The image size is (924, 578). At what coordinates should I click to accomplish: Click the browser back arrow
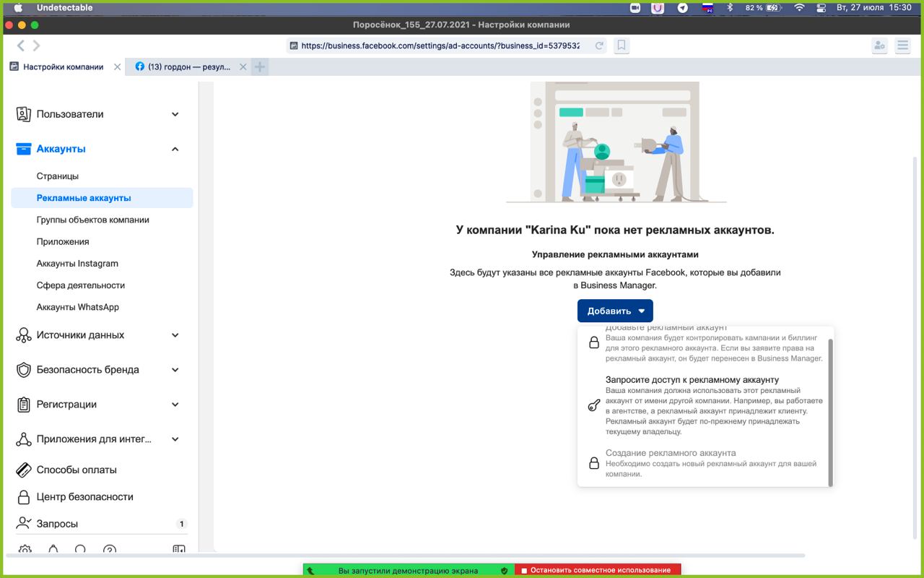tap(21, 46)
